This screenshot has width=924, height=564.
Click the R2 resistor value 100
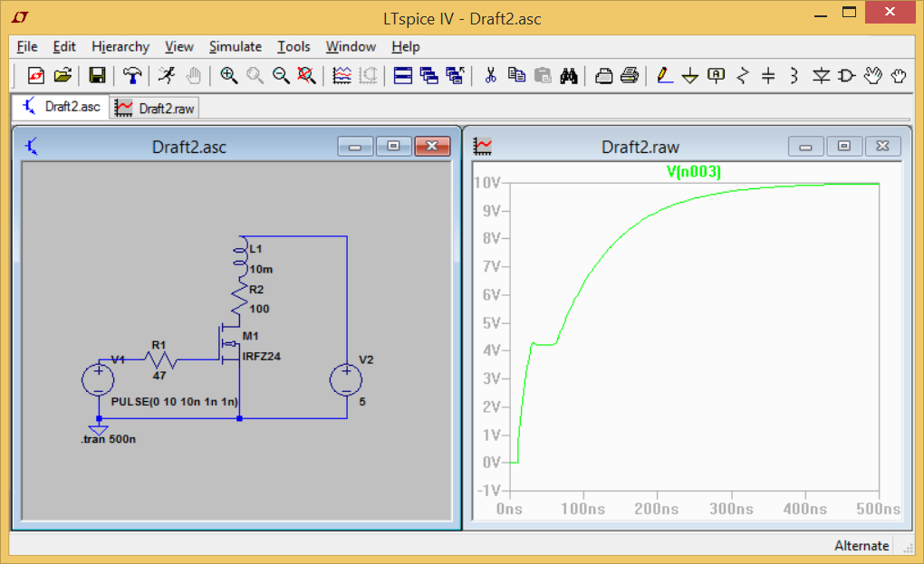(259, 309)
